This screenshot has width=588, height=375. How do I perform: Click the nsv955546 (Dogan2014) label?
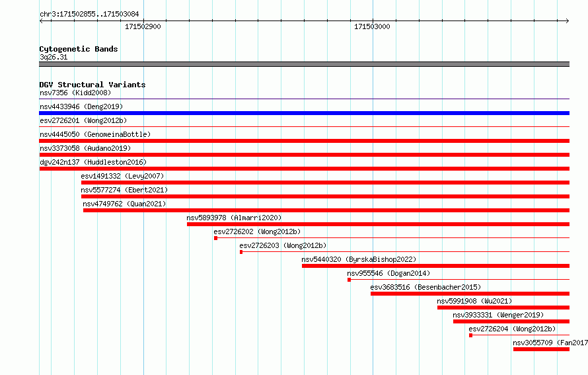point(388,273)
